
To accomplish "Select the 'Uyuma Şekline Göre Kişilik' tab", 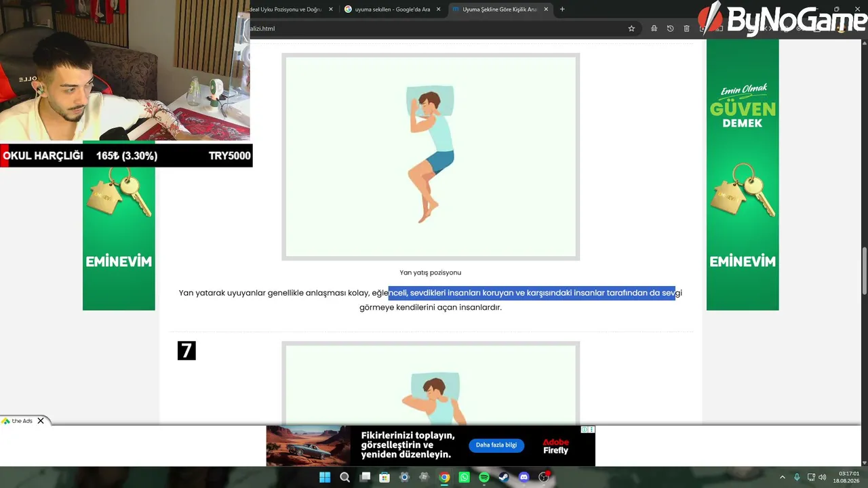I will click(499, 9).
